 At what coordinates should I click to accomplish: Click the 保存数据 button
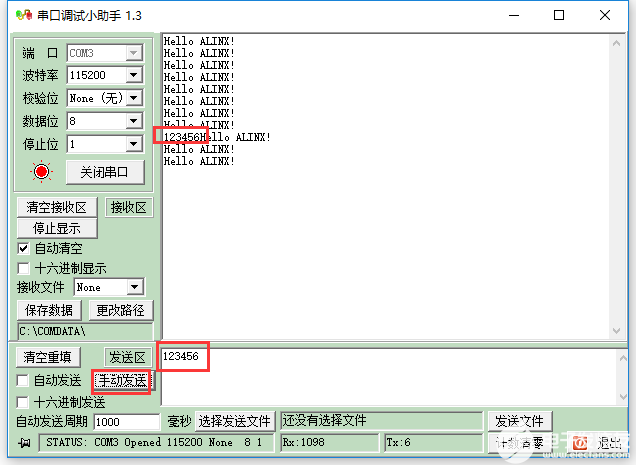49,310
